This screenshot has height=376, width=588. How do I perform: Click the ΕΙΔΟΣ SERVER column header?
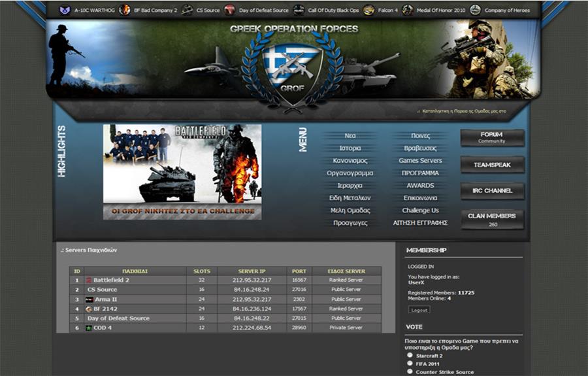(346, 271)
